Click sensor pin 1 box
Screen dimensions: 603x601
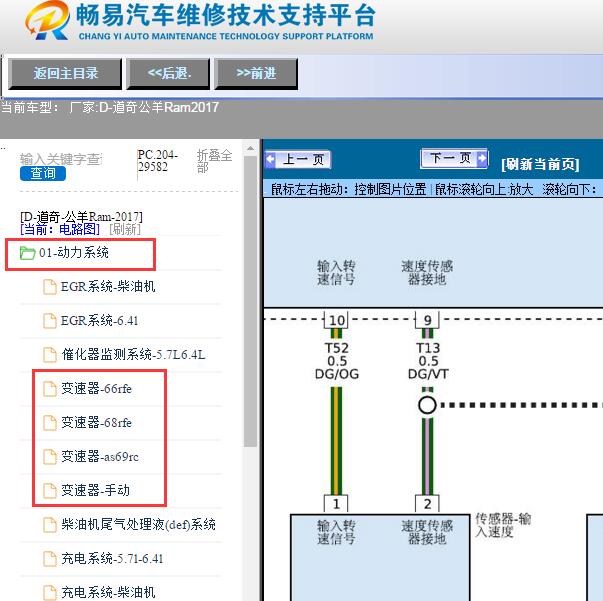[336, 504]
